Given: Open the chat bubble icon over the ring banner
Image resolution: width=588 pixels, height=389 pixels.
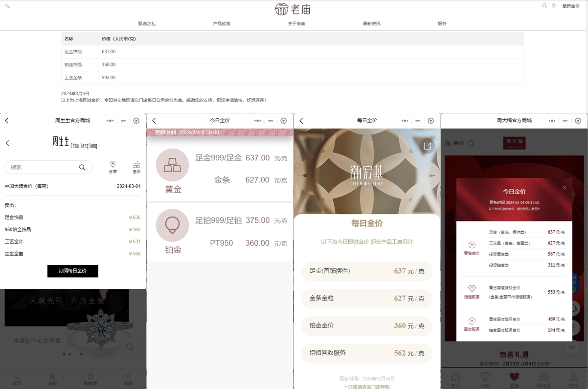Looking at the screenshot, I should [x=130, y=346].
